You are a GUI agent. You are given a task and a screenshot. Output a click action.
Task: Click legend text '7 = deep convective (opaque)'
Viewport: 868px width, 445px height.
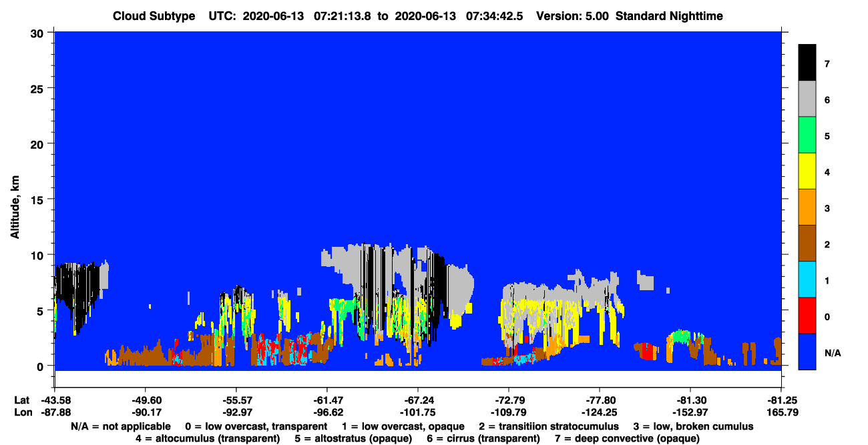click(x=627, y=438)
